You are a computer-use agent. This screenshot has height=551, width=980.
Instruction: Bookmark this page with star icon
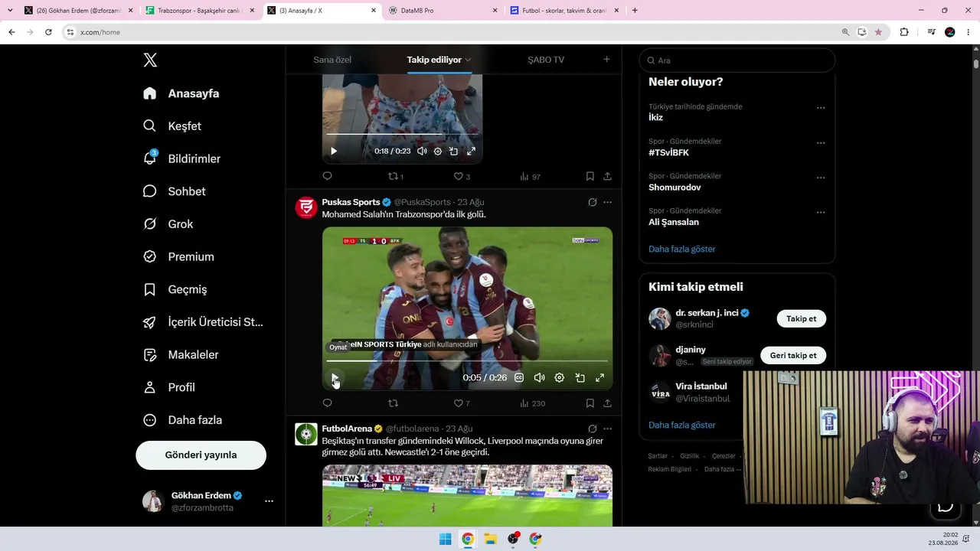[878, 32]
